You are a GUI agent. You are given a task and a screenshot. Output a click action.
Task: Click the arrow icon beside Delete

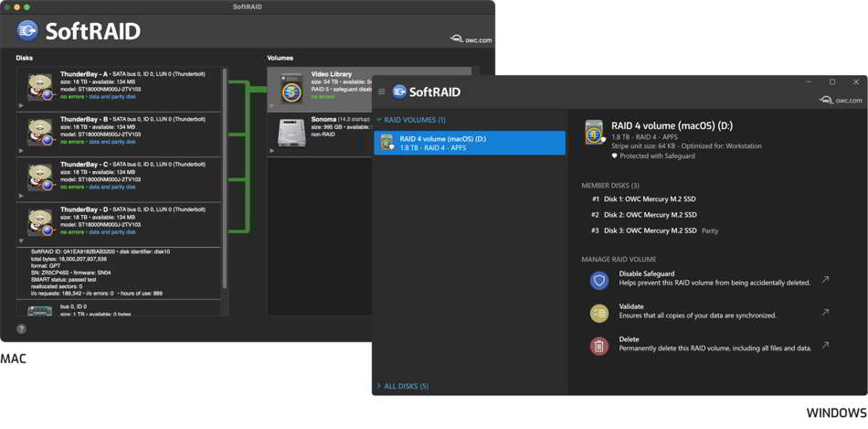coord(825,346)
